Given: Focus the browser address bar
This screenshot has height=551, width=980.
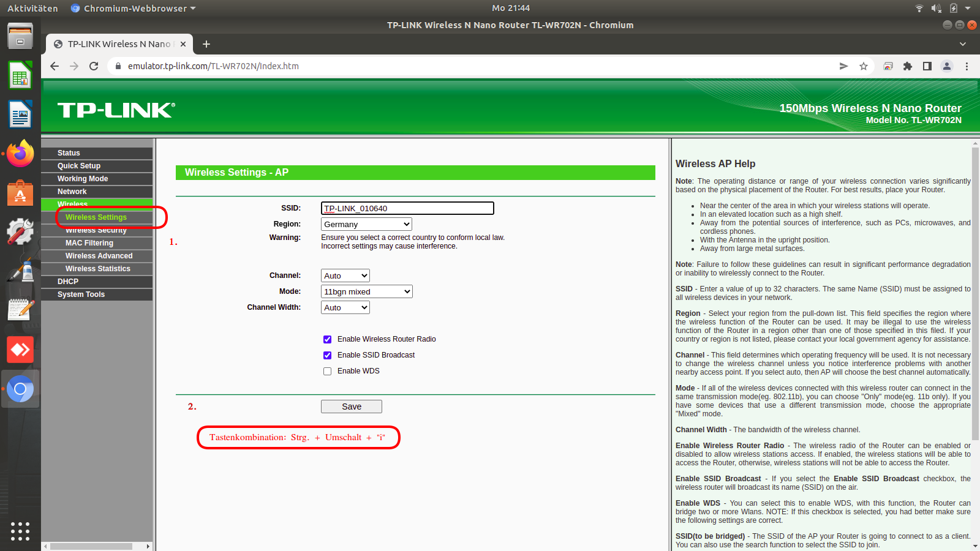Looking at the screenshot, I should tap(478, 66).
